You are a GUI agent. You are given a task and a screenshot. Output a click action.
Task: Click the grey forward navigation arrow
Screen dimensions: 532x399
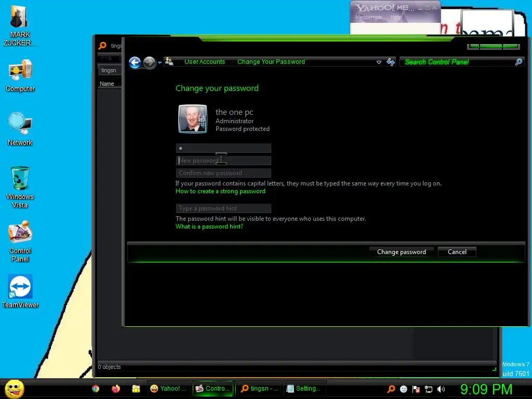149,62
